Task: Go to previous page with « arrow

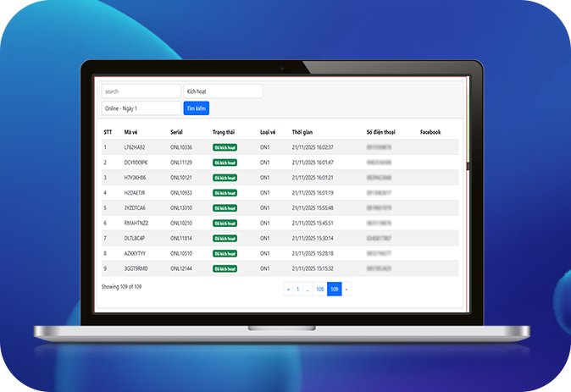Action: coord(288,290)
